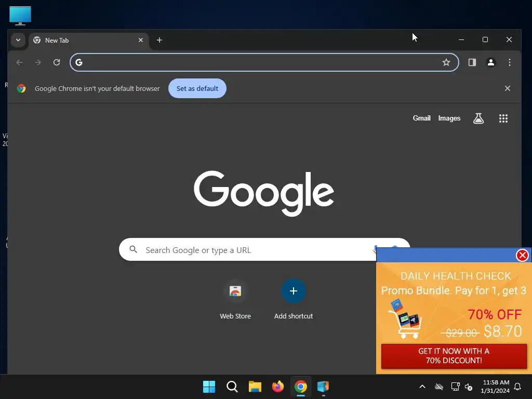Viewport: 532px width, 399px height.
Task: Click the DAILY HEALTH CHECK ad heading
Action: pyautogui.click(x=456, y=276)
